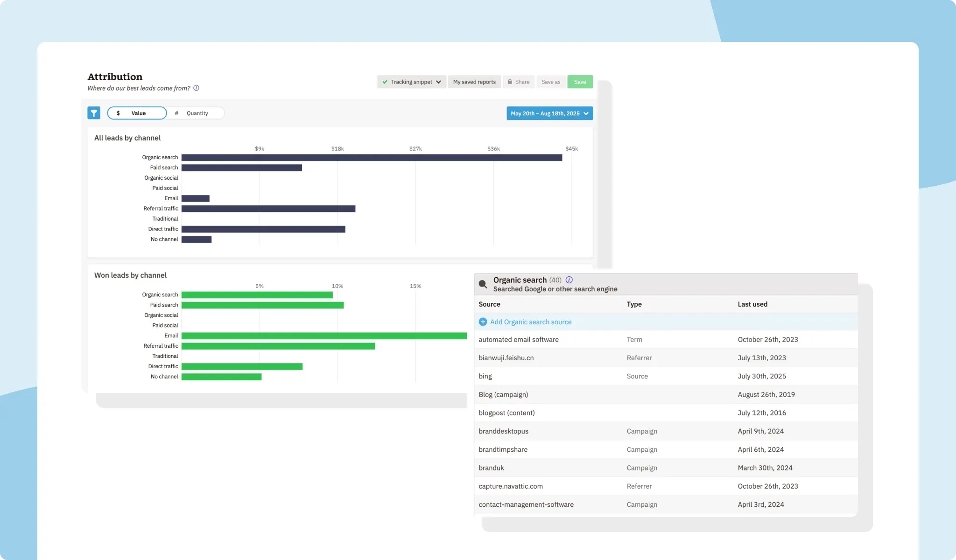Image resolution: width=956 pixels, height=560 pixels.
Task: Click the hash icon on the Quantity option
Action: [176, 113]
